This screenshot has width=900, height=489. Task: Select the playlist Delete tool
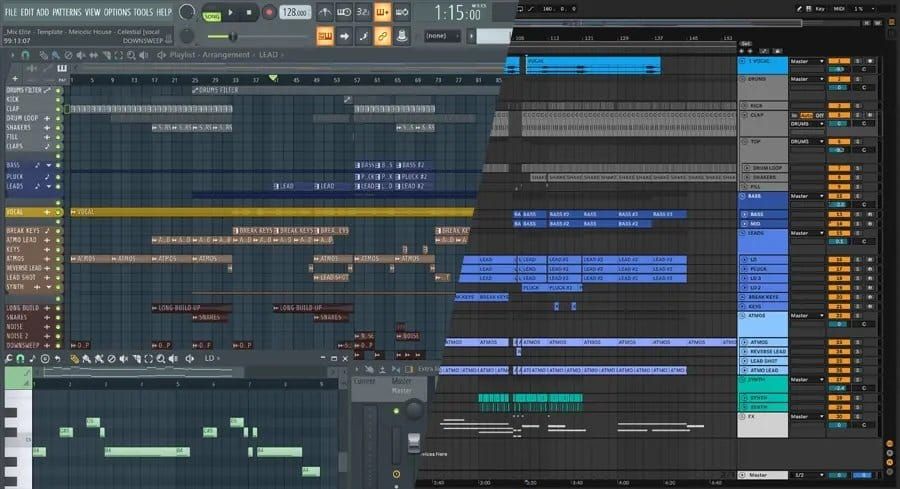68,55
